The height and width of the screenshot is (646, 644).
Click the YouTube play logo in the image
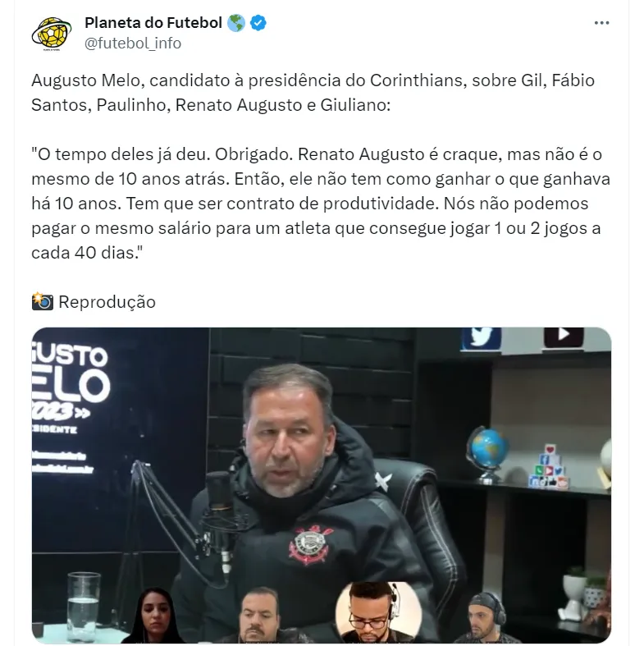click(564, 337)
